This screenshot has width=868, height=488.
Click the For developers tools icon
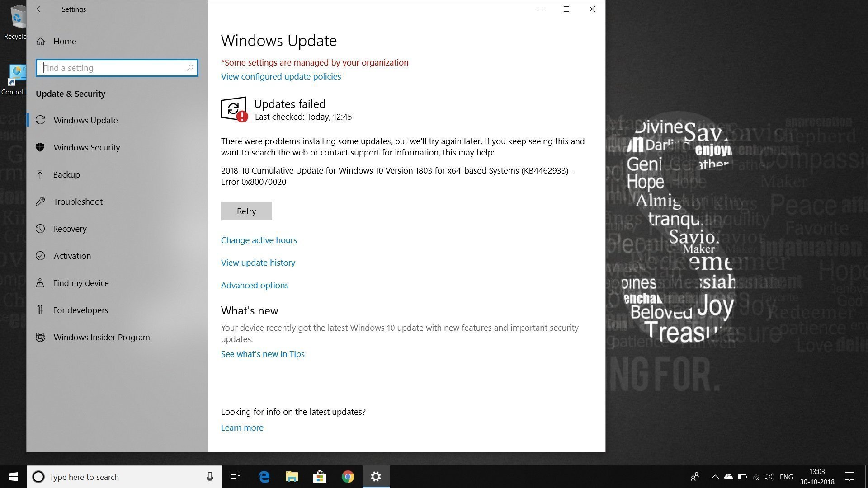point(40,310)
